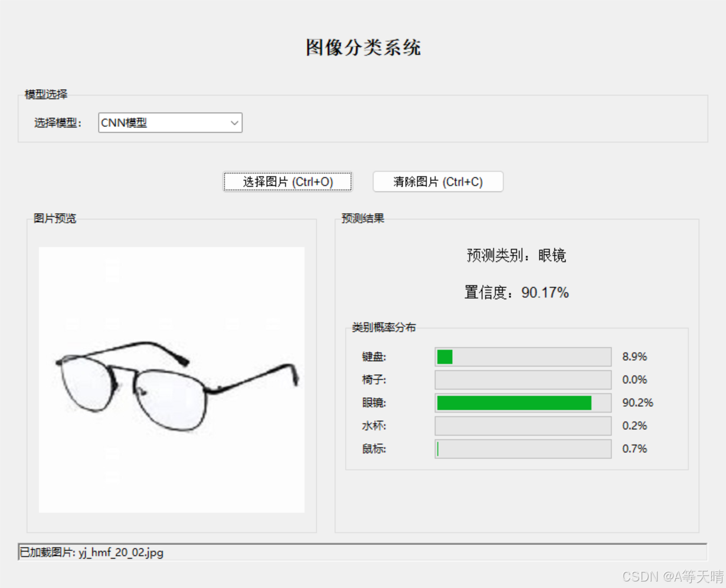Click the 鼠标: label

(x=374, y=449)
